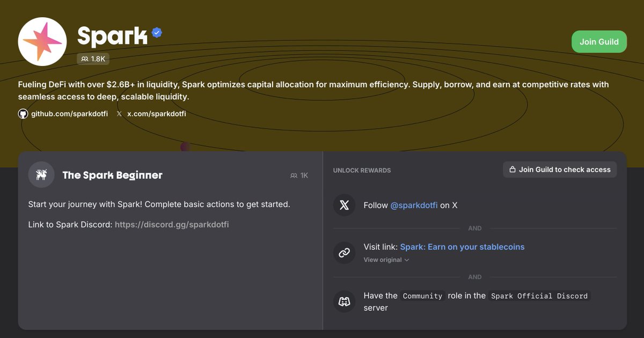Click the Start your journey with Spark text
Viewport: 644px width, 338px height.
159,204
